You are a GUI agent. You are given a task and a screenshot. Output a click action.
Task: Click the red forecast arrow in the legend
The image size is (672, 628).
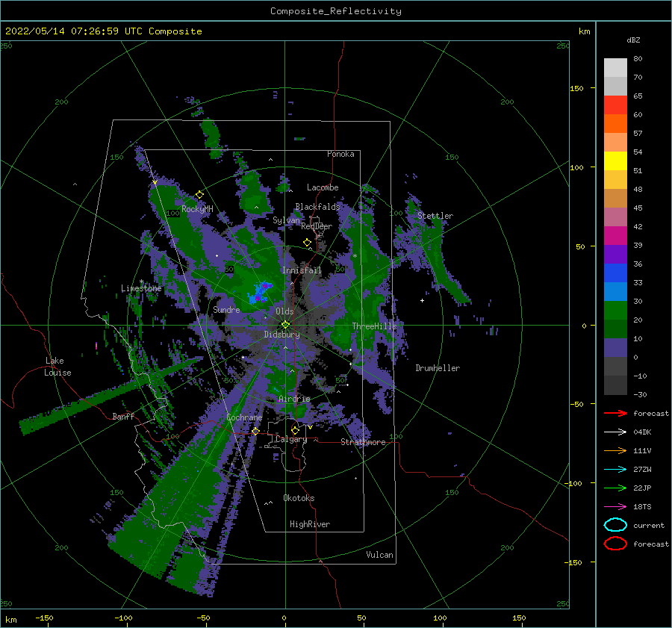coord(615,413)
